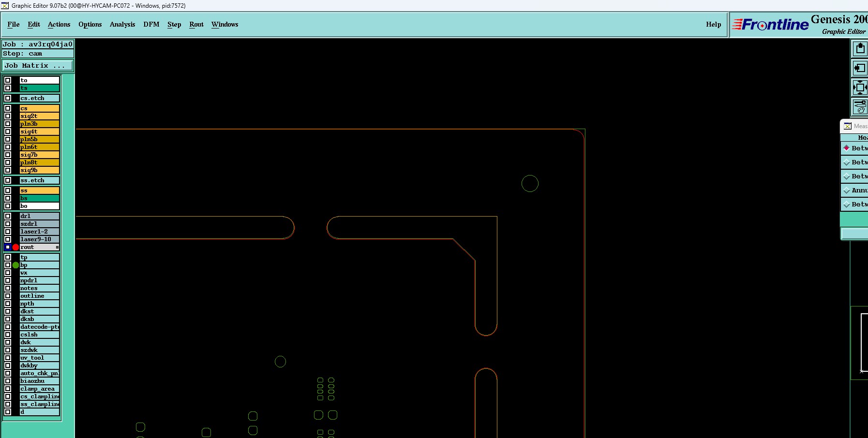The height and width of the screenshot is (438, 868).
Task: Click the green display dot on bp layer
Action: tap(16, 265)
